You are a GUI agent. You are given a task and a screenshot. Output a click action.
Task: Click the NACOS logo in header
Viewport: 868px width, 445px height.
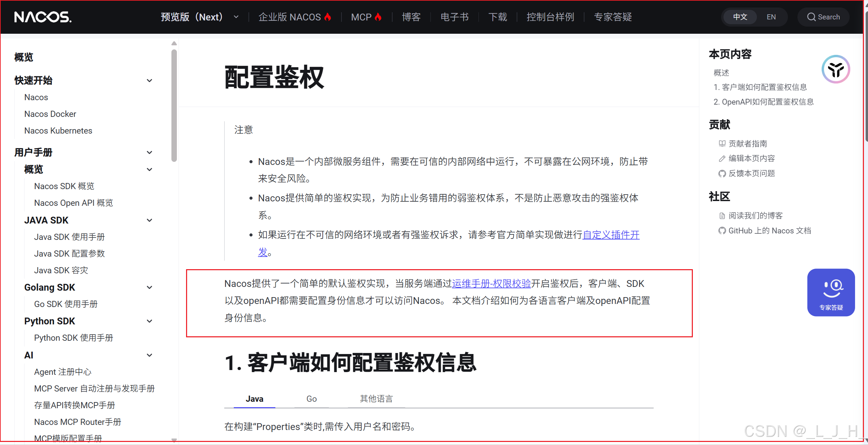(43, 17)
